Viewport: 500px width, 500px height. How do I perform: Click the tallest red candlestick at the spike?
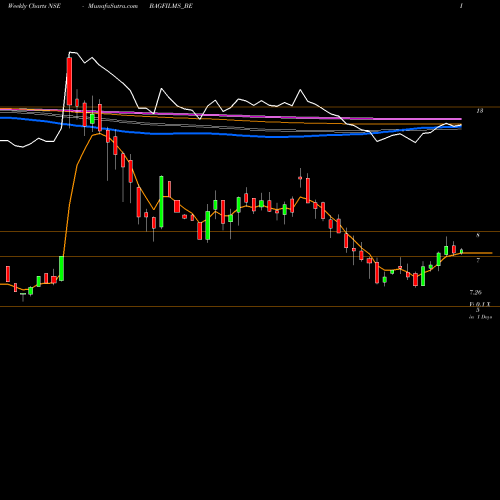[69, 81]
